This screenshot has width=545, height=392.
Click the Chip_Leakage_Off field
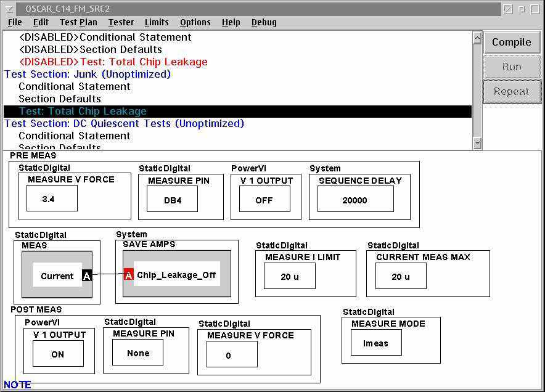[x=176, y=274]
